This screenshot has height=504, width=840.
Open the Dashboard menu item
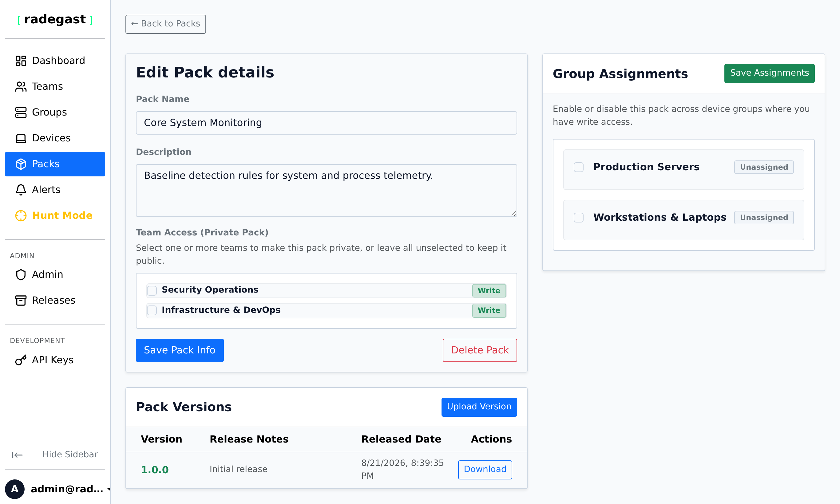pos(55,61)
